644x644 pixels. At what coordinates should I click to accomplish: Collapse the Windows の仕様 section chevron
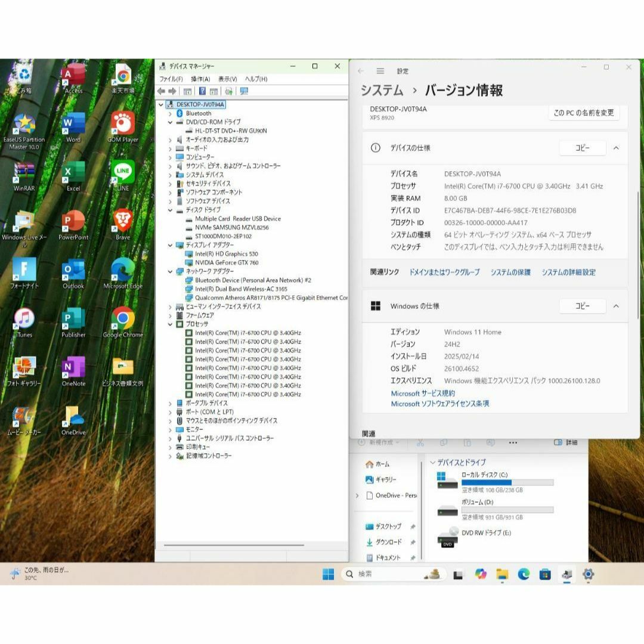pos(616,306)
